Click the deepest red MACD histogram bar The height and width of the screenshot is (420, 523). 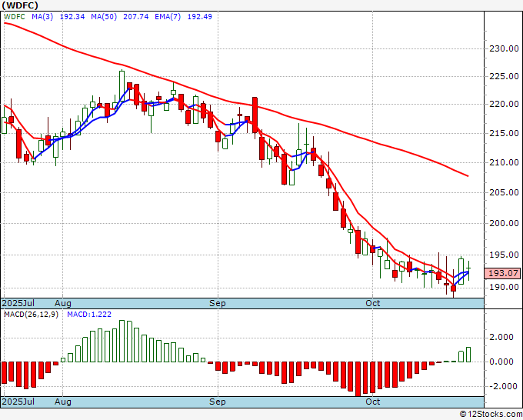click(358, 379)
